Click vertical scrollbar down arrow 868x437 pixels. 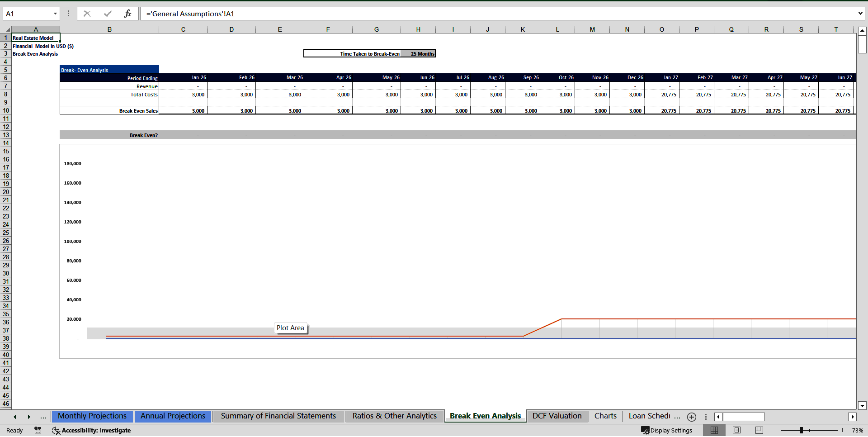[862, 406]
